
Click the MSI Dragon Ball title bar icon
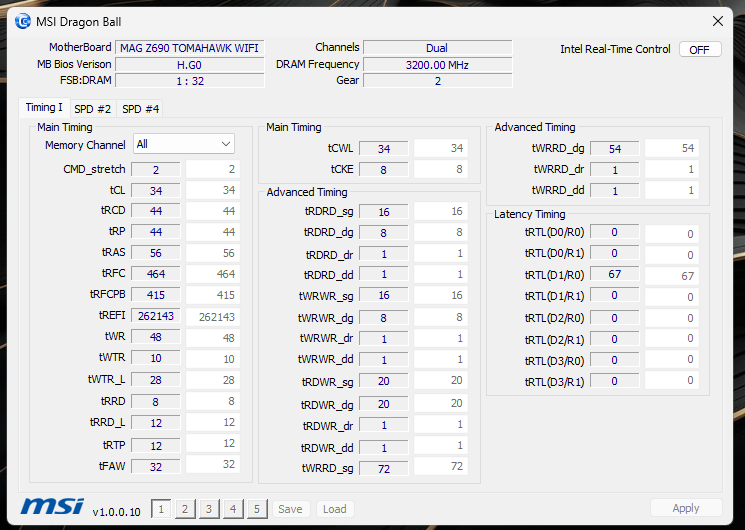click(20, 21)
